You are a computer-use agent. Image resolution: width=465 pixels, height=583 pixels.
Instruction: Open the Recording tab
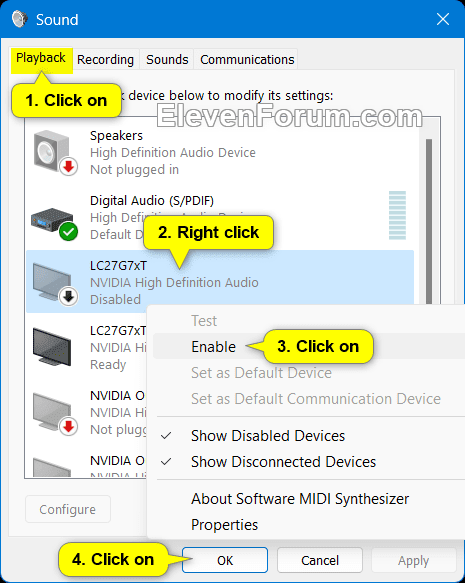(106, 59)
